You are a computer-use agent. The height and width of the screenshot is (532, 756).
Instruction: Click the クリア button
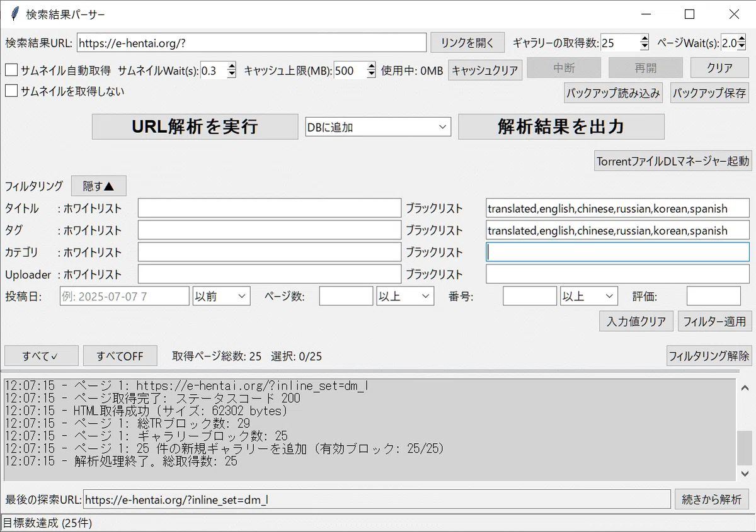click(719, 68)
